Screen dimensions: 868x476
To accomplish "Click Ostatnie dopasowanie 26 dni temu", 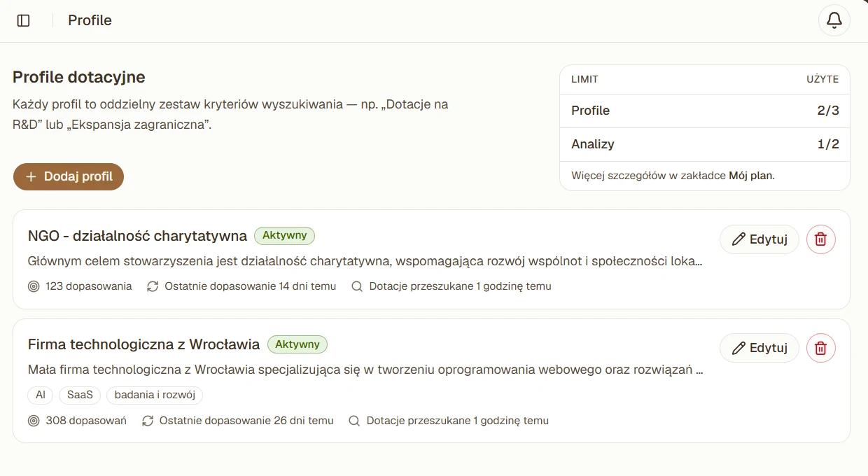I will click(x=246, y=421).
